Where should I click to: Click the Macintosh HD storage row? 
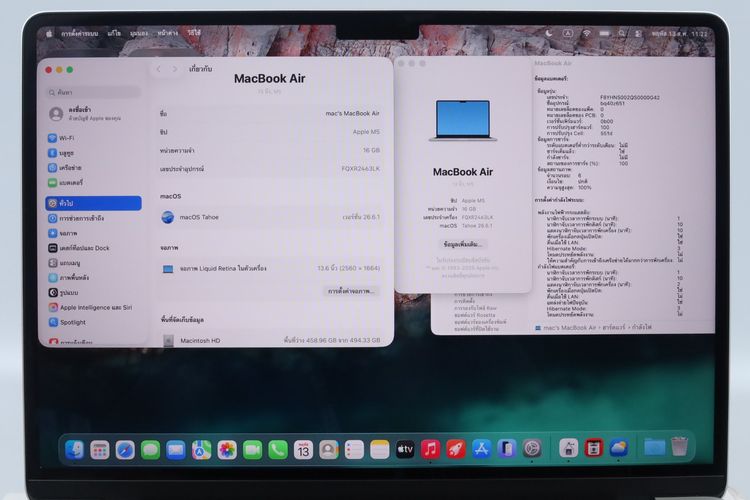tap(270, 340)
